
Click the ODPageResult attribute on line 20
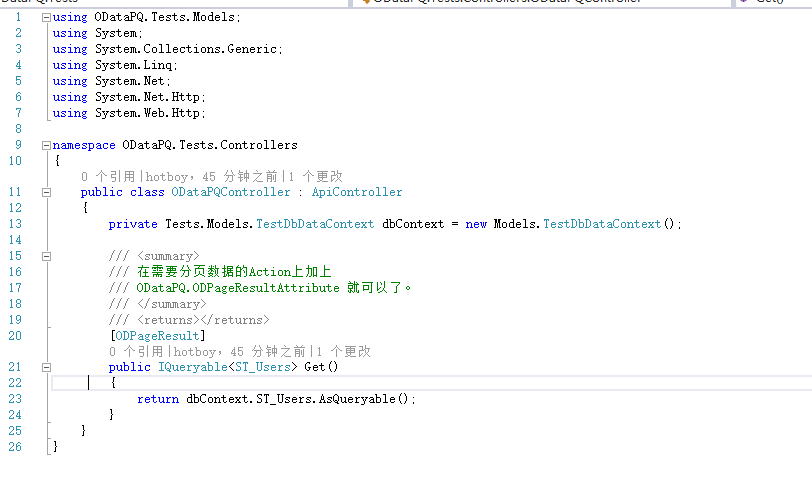[x=157, y=336]
